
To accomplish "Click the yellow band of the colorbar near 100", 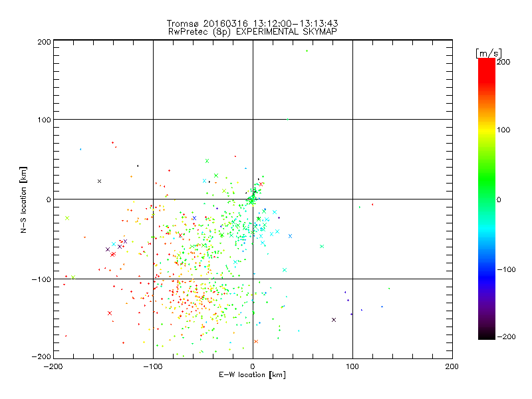I will click(x=487, y=130).
